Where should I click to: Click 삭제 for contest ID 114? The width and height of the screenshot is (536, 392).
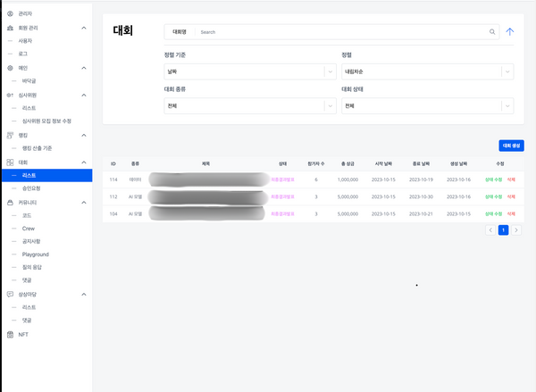pyautogui.click(x=511, y=179)
